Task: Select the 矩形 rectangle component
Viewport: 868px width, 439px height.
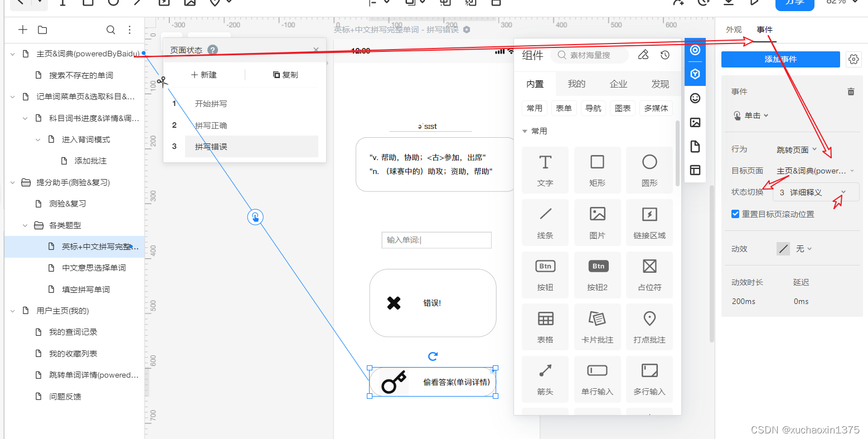Action: (597, 170)
